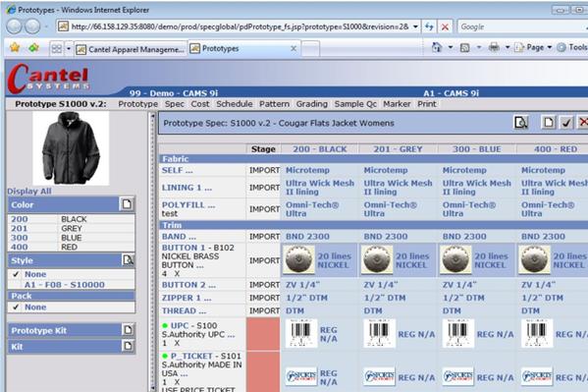Click UPC barcode image in 300 - BLUE column
The image size is (588, 392).
pos(458,333)
